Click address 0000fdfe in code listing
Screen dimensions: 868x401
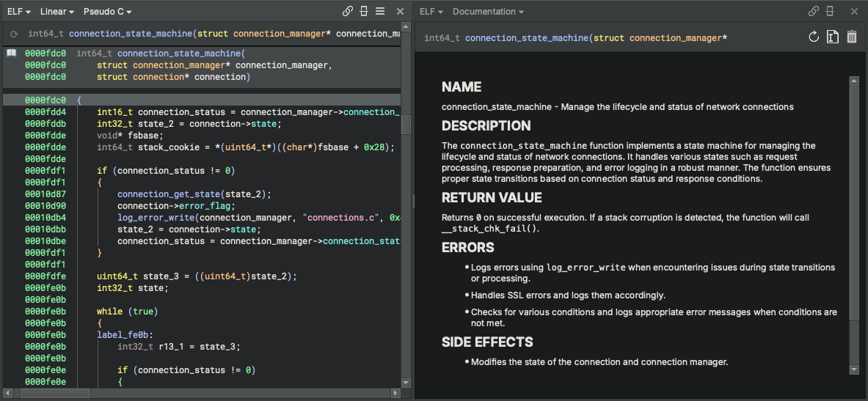coord(45,276)
